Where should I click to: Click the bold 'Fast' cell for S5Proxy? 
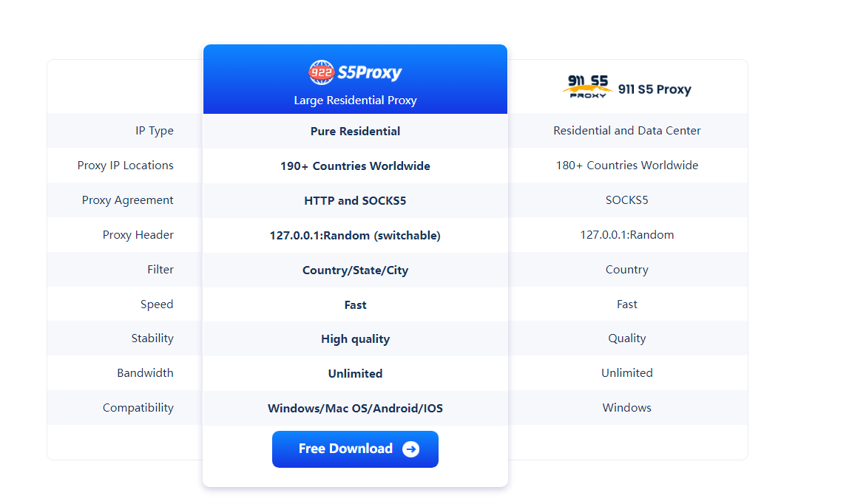tap(355, 305)
